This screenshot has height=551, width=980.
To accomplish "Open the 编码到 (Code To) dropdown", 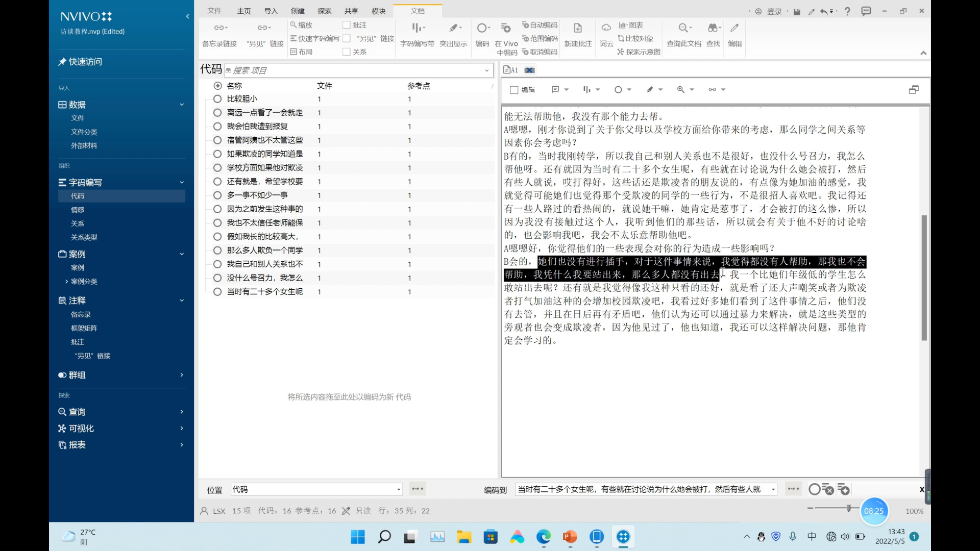I will (774, 489).
